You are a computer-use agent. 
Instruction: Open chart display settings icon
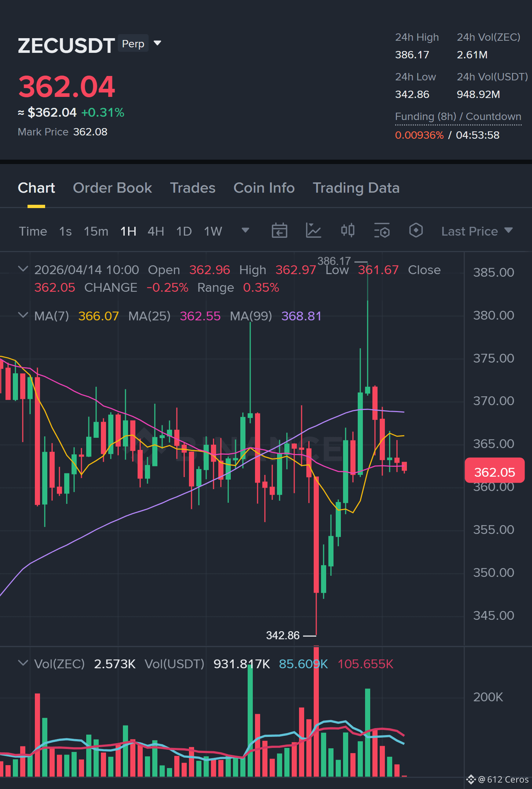tap(382, 231)
